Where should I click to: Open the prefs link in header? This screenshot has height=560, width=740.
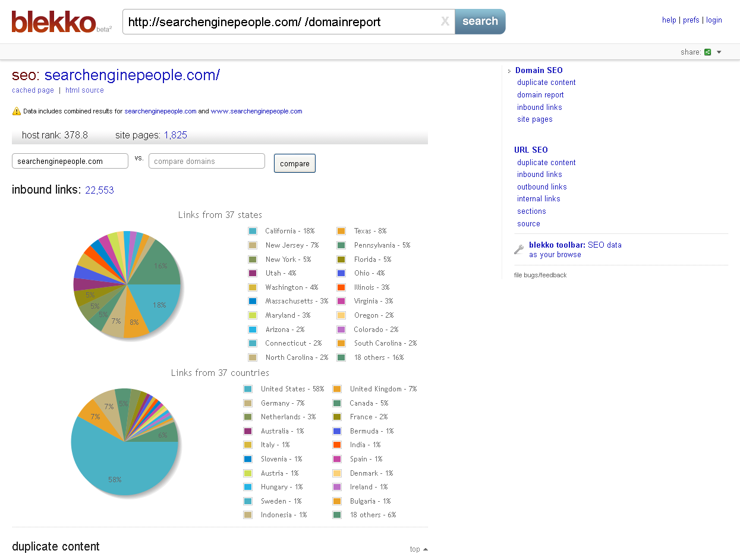click(691, 20)
